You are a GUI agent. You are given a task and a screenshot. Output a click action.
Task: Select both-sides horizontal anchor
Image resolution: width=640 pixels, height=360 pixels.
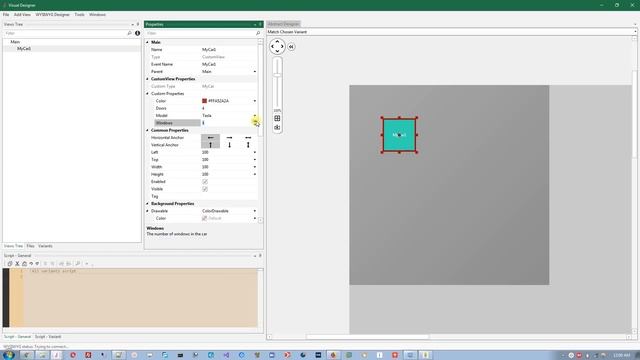[248, 138]
